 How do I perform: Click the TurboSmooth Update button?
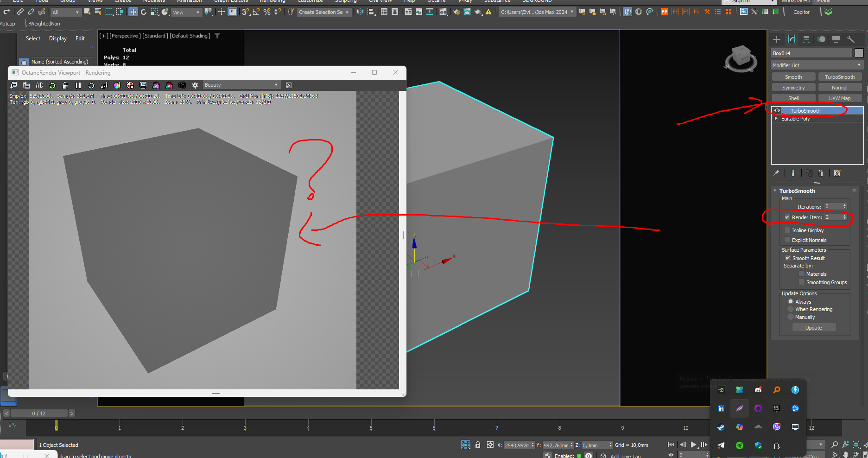[814, 328]
